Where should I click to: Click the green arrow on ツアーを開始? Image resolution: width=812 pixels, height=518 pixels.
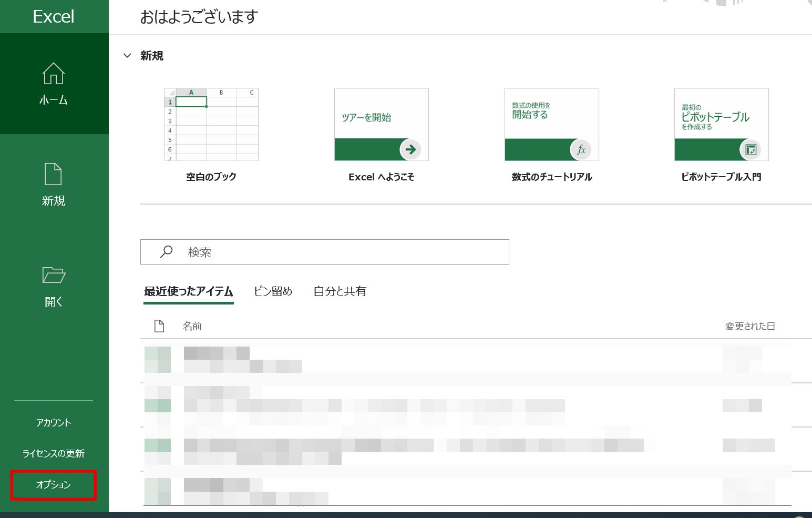point(410,149)
